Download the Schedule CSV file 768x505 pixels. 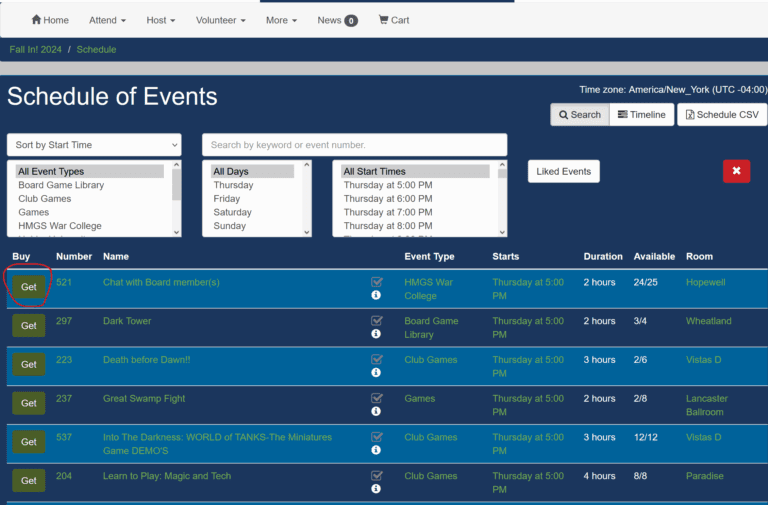pos(722,115)
